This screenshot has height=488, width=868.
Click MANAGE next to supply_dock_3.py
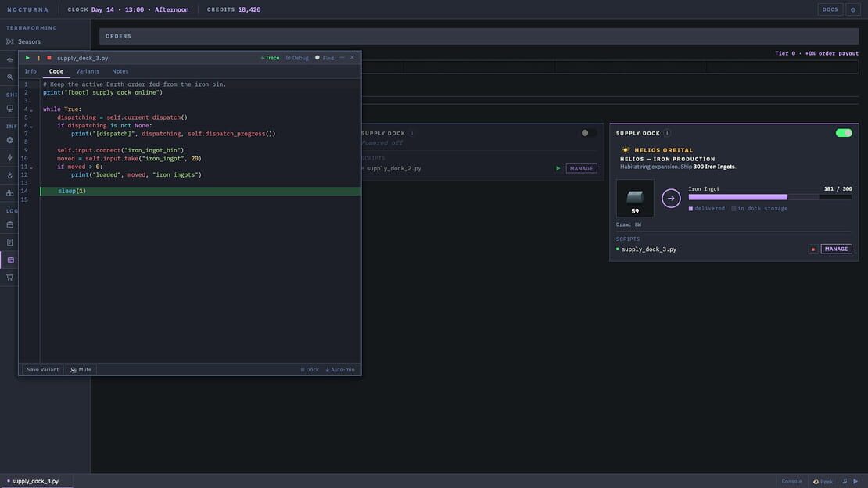point(836,249)
